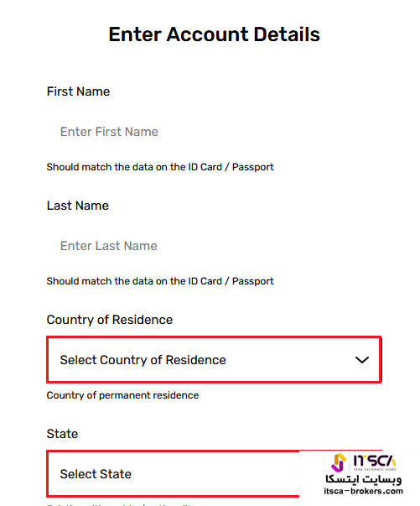
Task: Click the Country of Residence field label
Action: click(x=110, y=320)
